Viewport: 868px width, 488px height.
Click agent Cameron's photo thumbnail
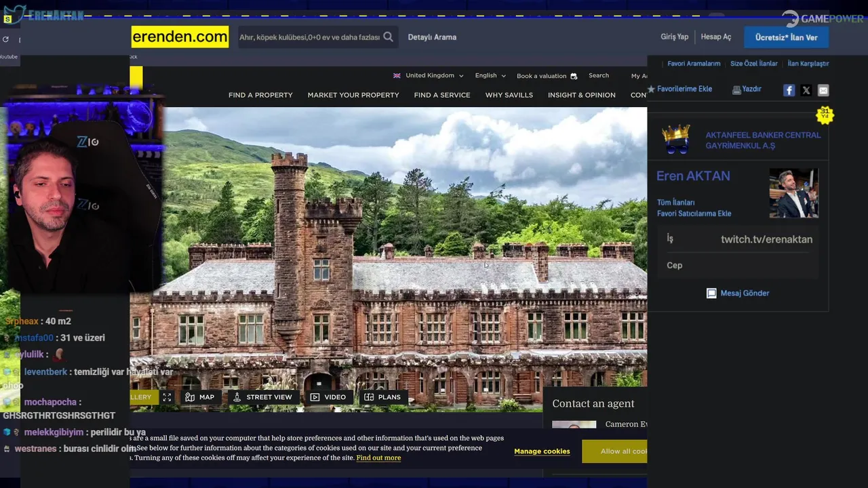tap(574, 424)
